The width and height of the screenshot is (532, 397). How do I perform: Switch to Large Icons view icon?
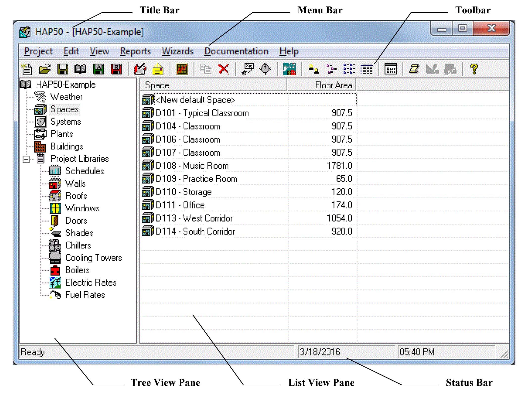pyautogui.click(x=314, y=69)
